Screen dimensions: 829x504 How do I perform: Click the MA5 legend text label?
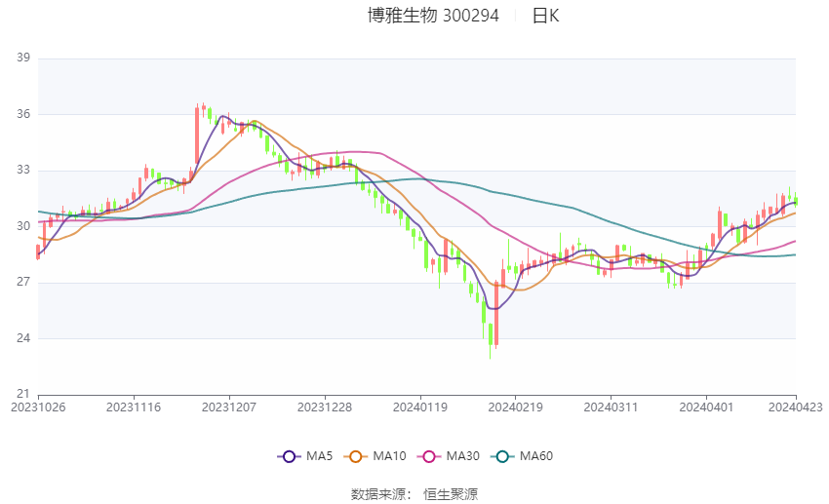(319, 456)
